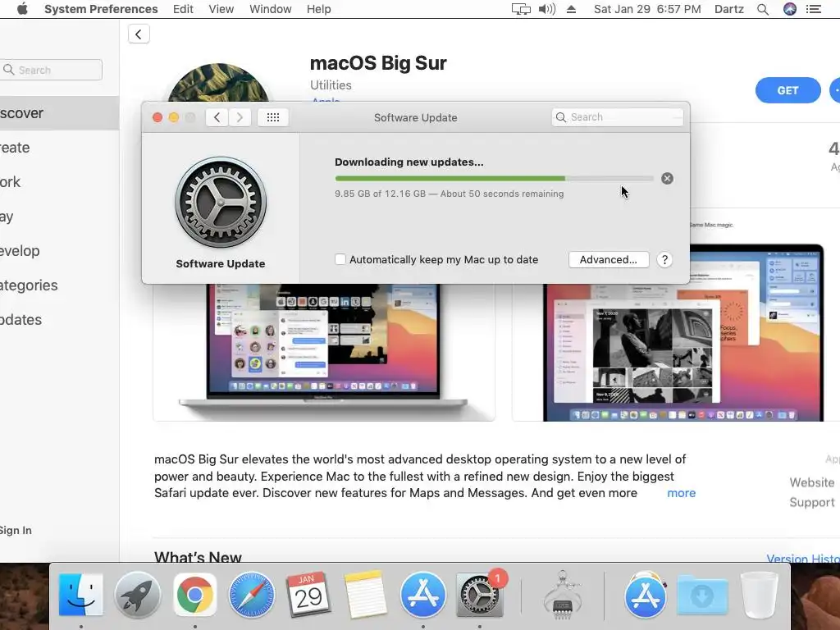Viewport: 840px width, 630px height.
Task: Select the Updates tab in App Store sidebar
Action: (x=59, y=319)
